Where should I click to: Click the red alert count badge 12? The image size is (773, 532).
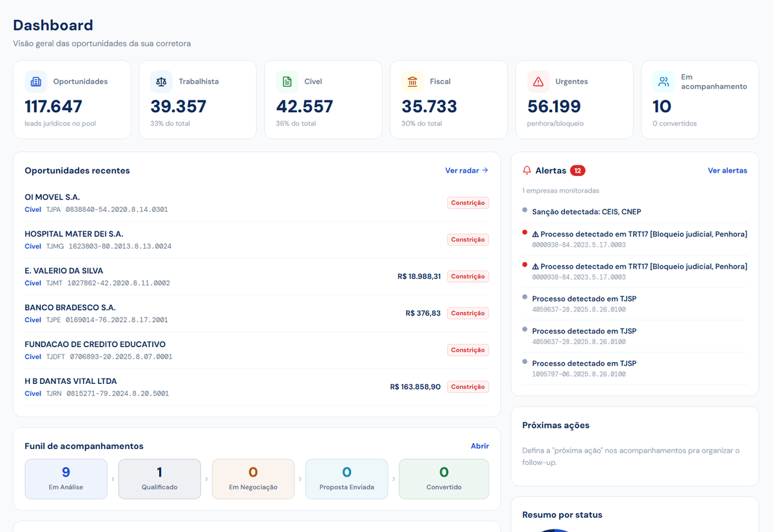point(578,171)
